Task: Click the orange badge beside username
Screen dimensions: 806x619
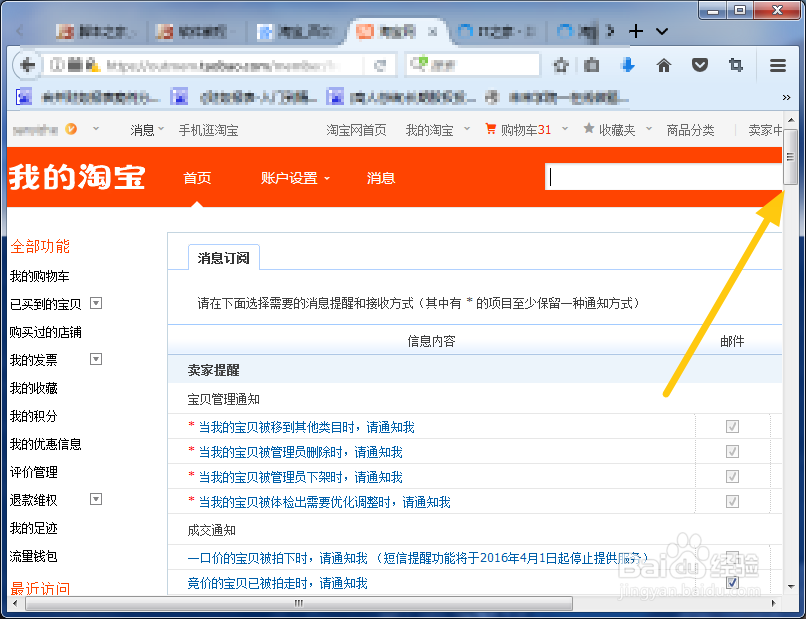Action: coord(71,129)
